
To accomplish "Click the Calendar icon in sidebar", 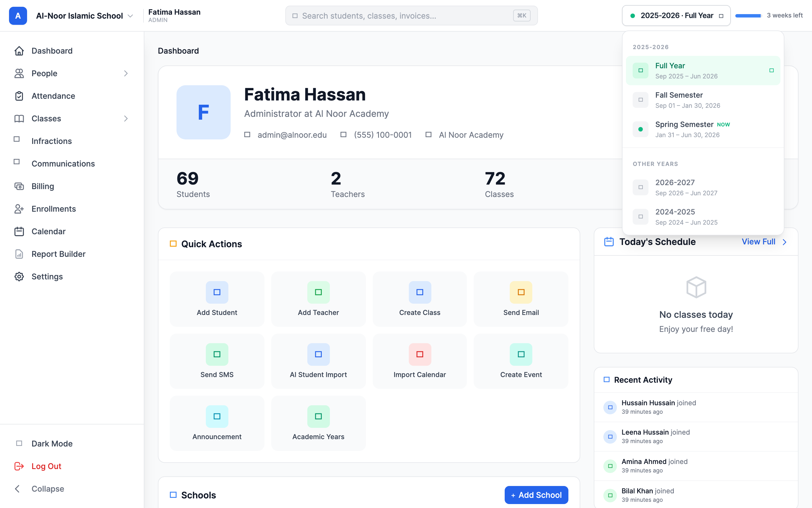I will 19,231.
